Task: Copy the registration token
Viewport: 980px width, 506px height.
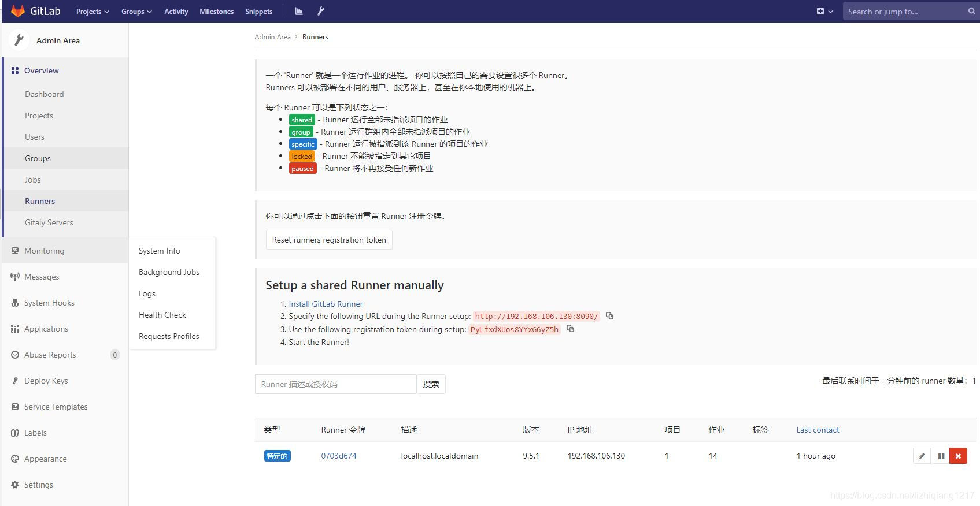Action: [570, 329]
